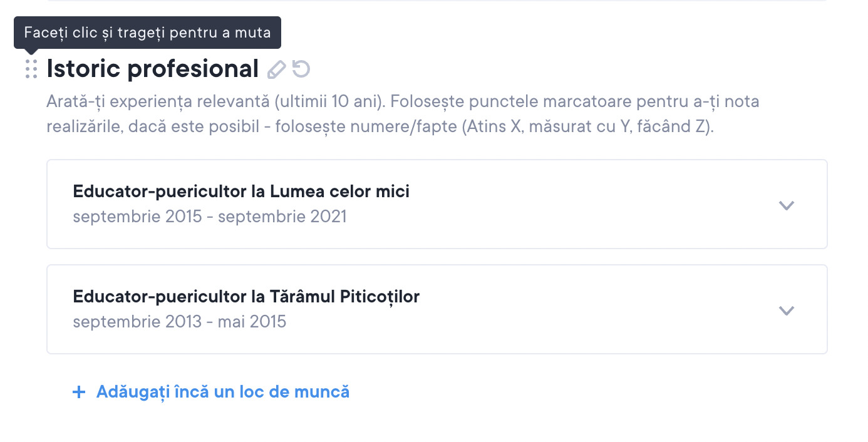Open Educator-puericultor la Lumea celor mici title
Screen dimensions: 868x442
(x=241, y=191)
